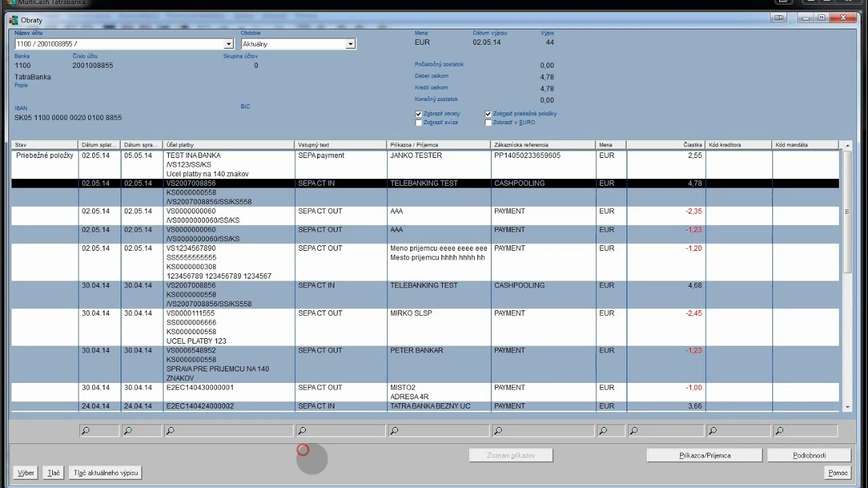Image resolution: width=868 pixels, height=488 pixels.
Task: Open the Názov účtu account dropdown
Action: [229, 44]
